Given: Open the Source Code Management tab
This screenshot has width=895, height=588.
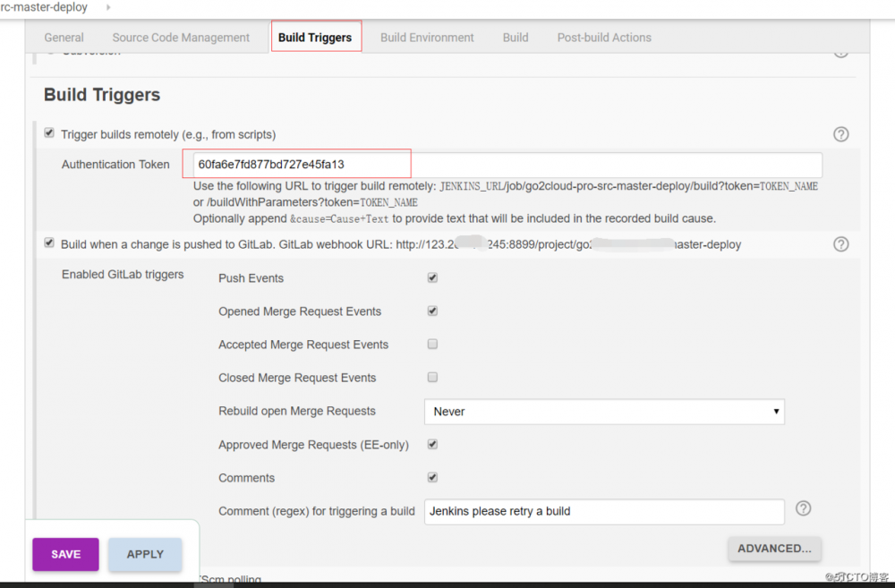Looking at the screenshot, I should (x=180, y=37).
